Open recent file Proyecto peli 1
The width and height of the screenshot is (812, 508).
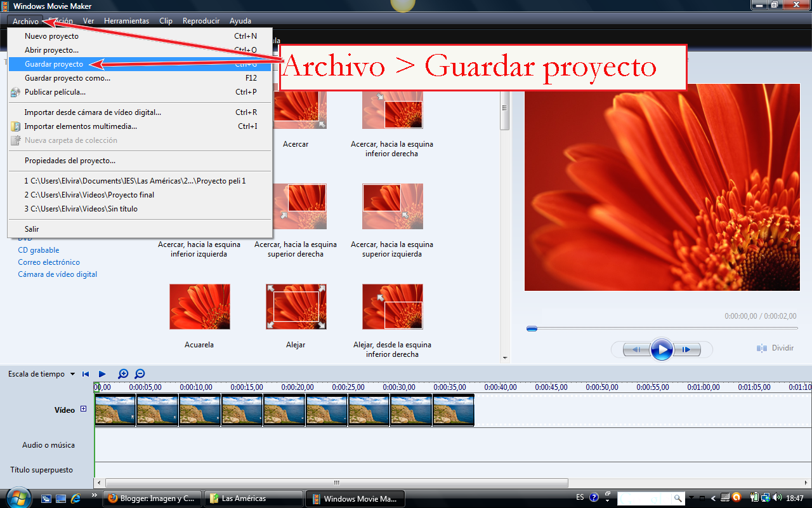(140, 181)
